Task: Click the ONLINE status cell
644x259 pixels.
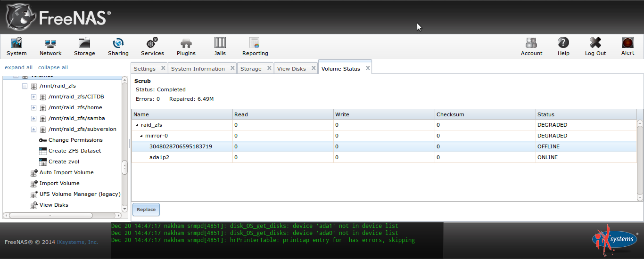Action: point(586,157)
